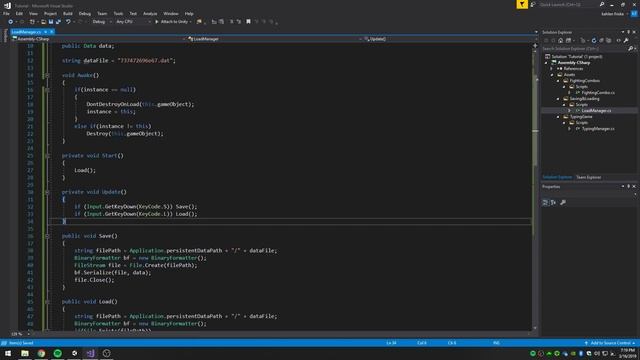Click the Navigate Backward toolbar icon
Screen dimensions: 640x360
[11, 22]
